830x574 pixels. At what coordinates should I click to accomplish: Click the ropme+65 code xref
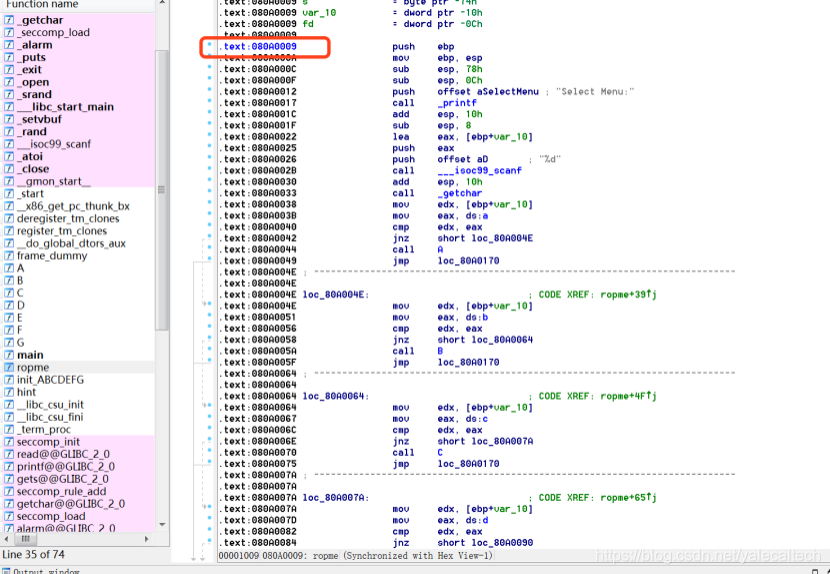[x=628, y=498]
